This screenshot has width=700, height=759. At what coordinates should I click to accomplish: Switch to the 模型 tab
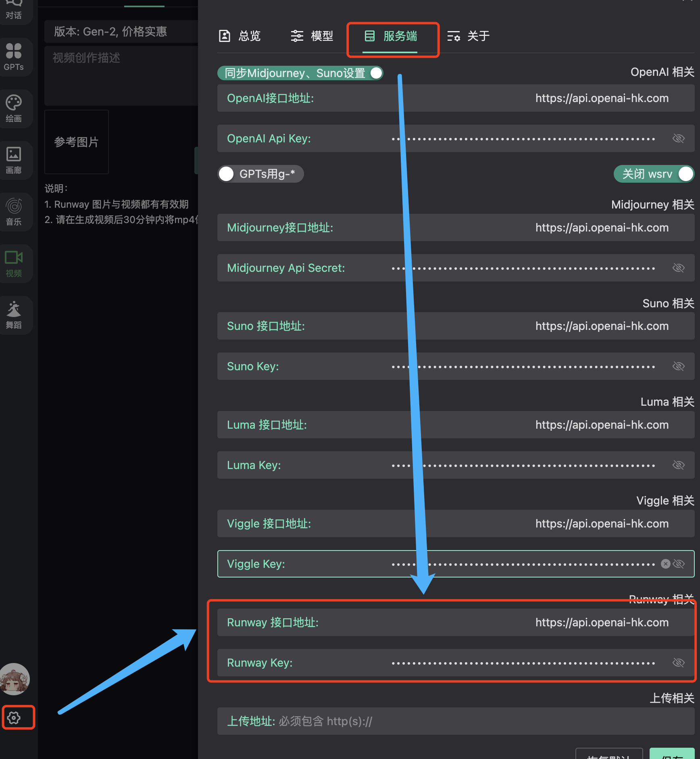(312, 36)
